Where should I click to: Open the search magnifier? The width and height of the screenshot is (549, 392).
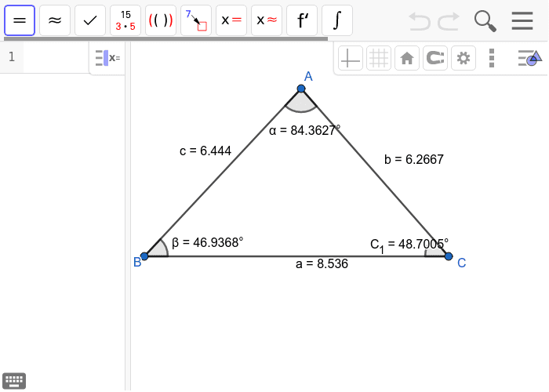(485, 21)
